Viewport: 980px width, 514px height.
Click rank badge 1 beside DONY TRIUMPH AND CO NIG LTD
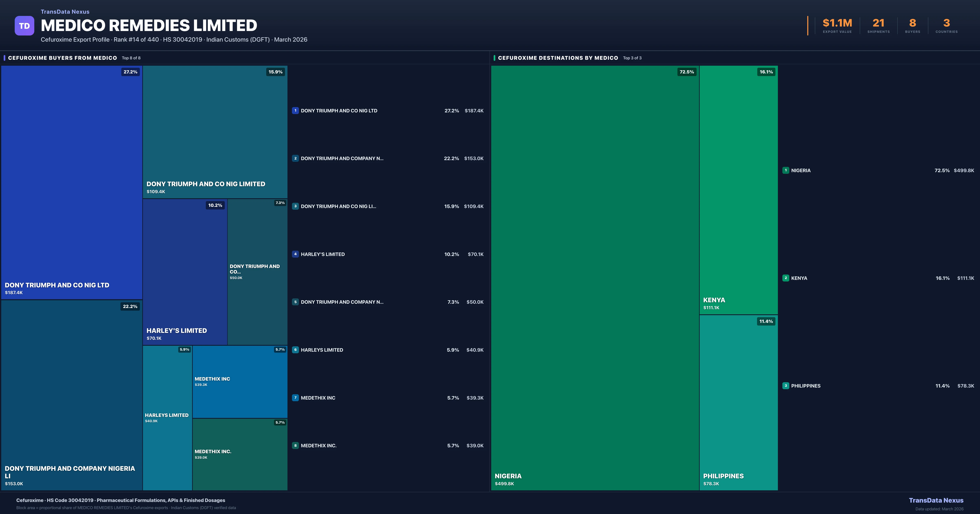pyautogui.click(x=295, y=111)
